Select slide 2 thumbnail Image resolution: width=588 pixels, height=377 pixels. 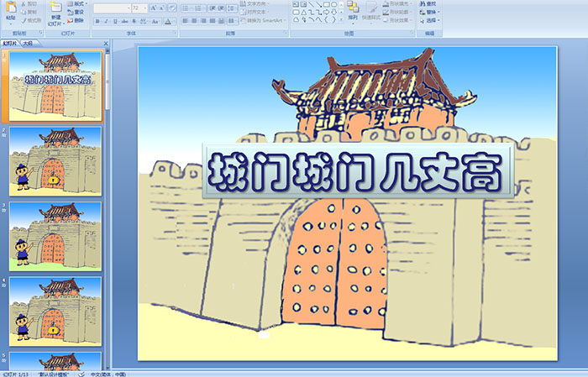point(55,161)
